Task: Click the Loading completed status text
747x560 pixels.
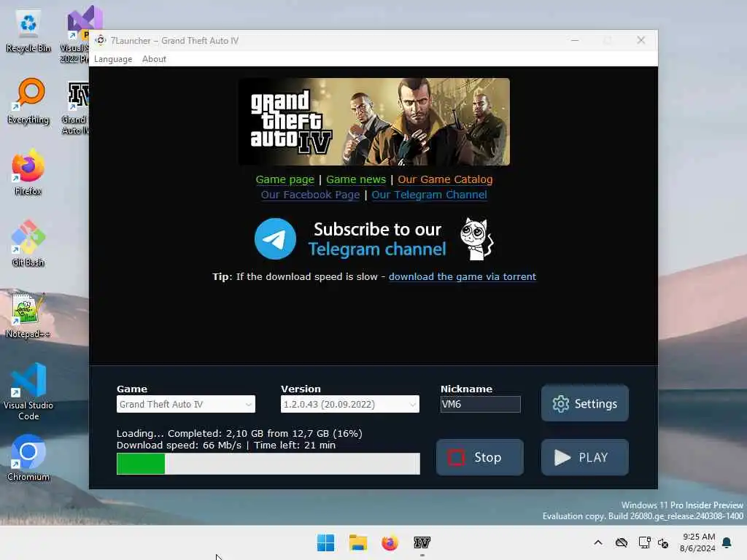Action: click(x=239, y=433)
